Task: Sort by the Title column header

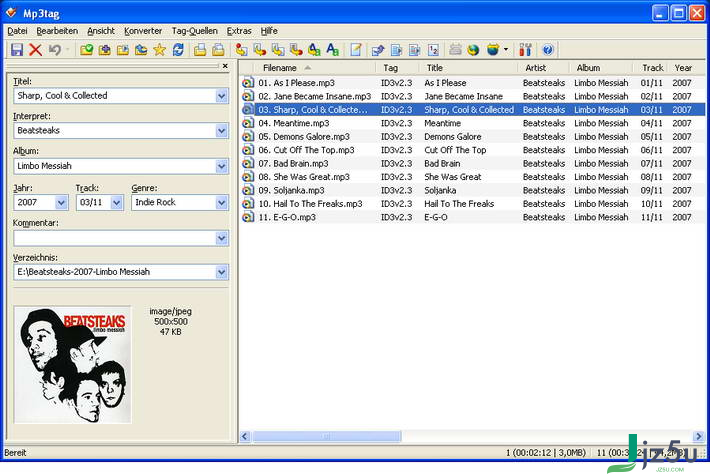Action: [468, 68]
